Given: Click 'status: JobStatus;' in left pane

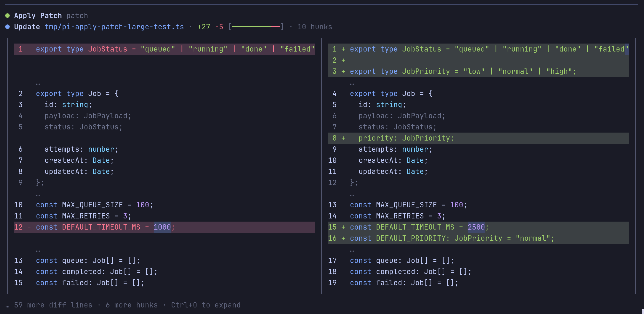Looking at the screenshot, I should (84, 127).
